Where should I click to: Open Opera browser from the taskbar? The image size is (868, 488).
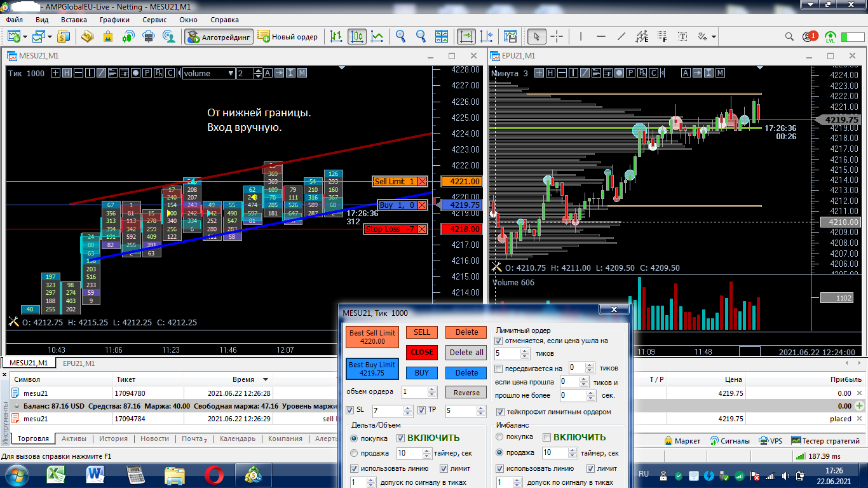click(214, 474)
